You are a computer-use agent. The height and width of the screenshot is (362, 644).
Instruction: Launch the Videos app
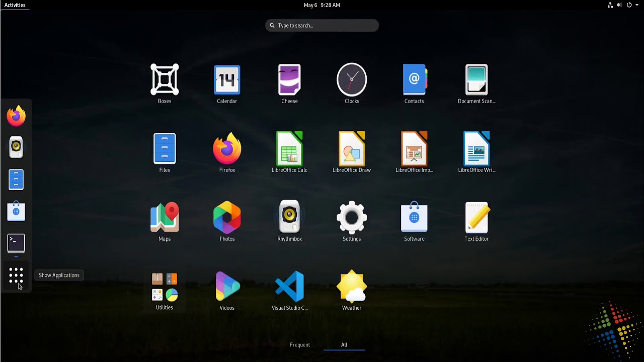227,287
